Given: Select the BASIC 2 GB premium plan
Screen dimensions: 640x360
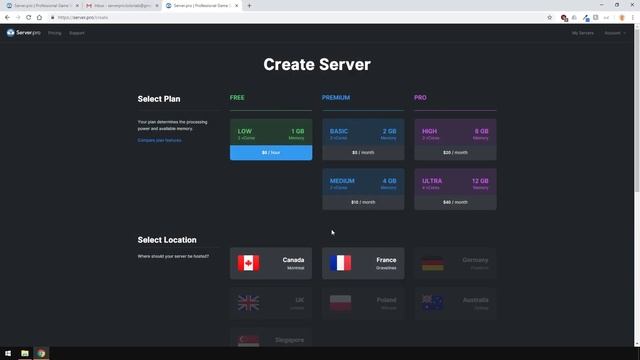Looking at the screenshot, I should click(x=363, y=140).
